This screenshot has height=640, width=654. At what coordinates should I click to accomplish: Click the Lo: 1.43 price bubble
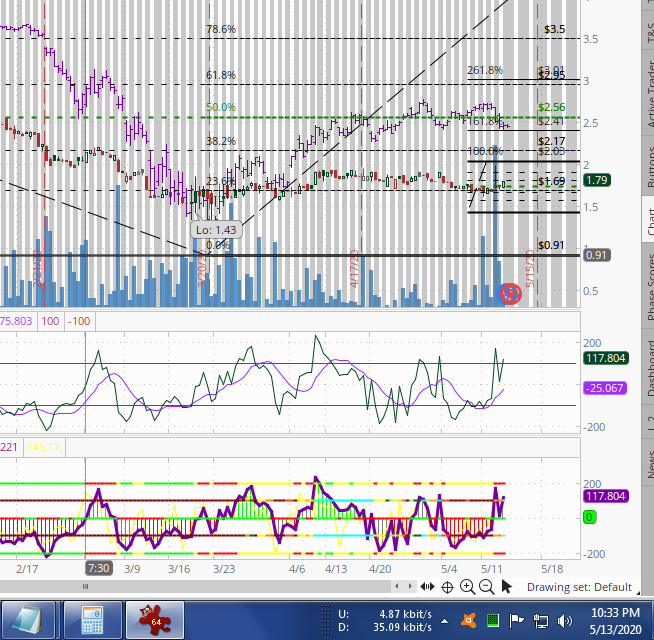[x=217, y=230]
